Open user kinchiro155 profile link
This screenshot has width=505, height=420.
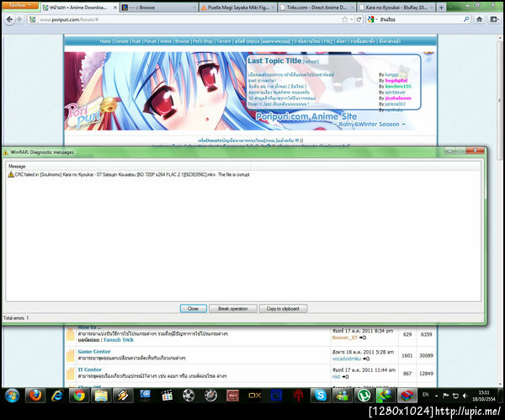tap(398, 87)
